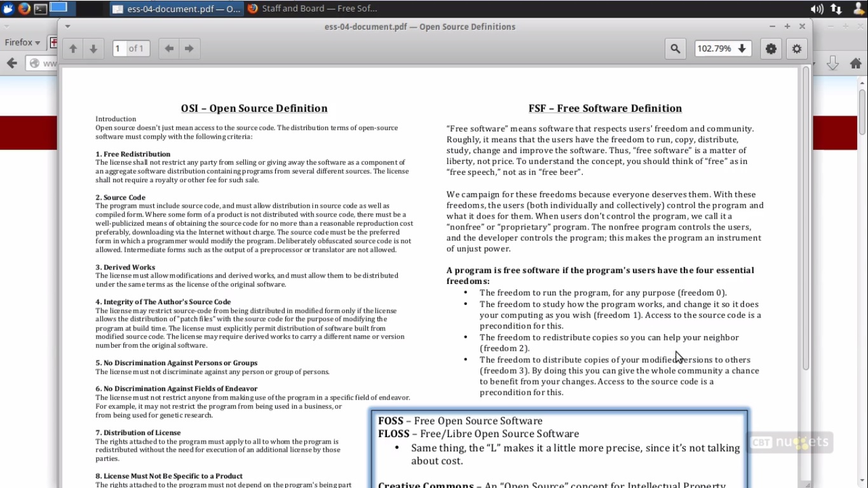This screenshot has width=868, height=488.
Task: Click the network connections tray icon
Action: 836,9
